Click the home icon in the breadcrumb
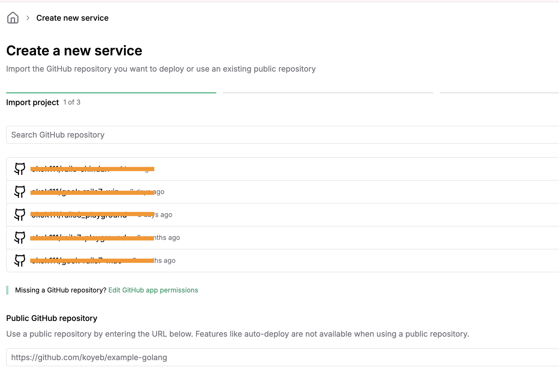 (12, 18)
